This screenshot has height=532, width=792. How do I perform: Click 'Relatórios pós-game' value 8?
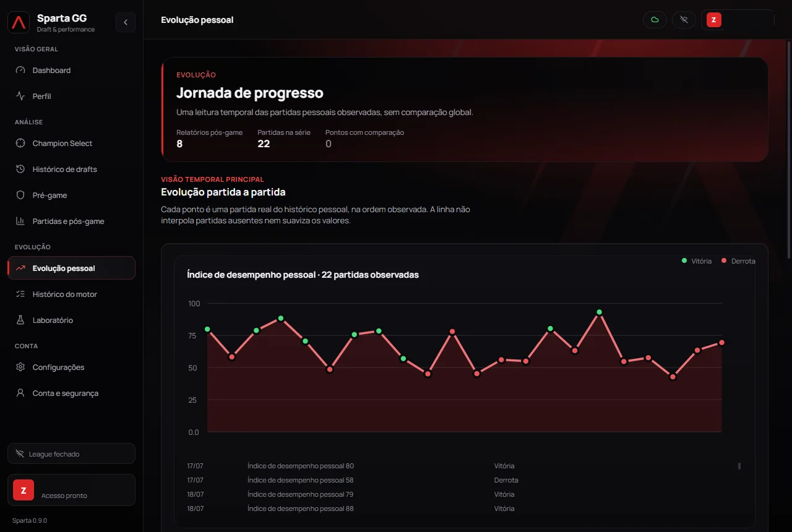[x=179, y=144]
